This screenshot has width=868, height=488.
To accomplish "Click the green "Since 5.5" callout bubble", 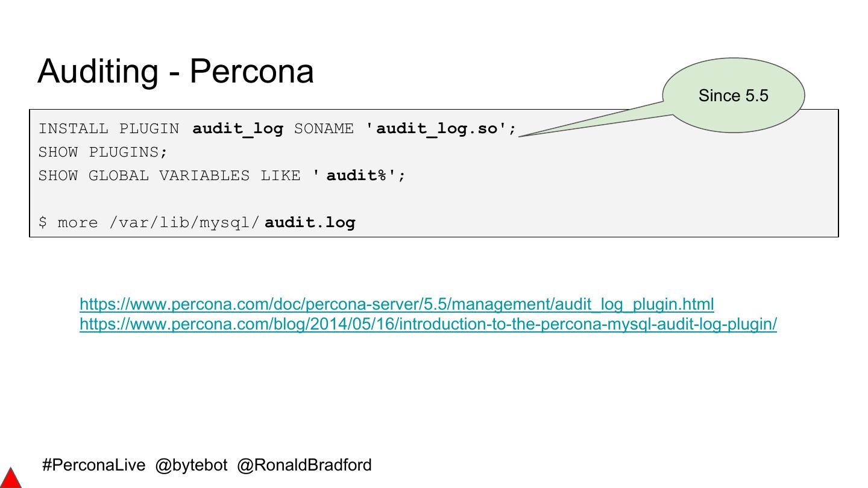I will (x=734, y=95).
